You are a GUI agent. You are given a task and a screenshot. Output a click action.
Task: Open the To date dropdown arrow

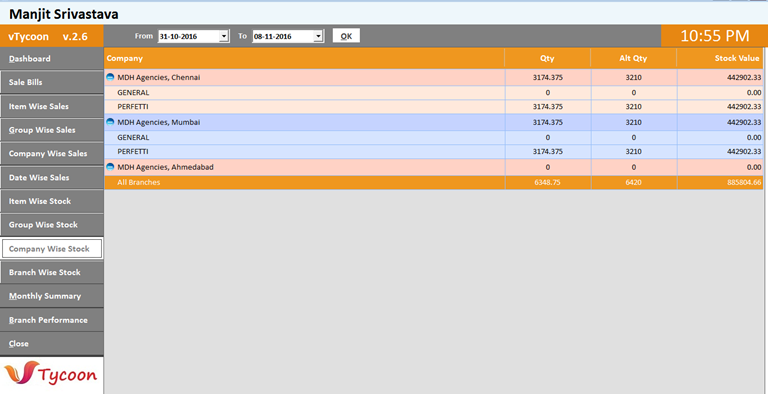318,36
